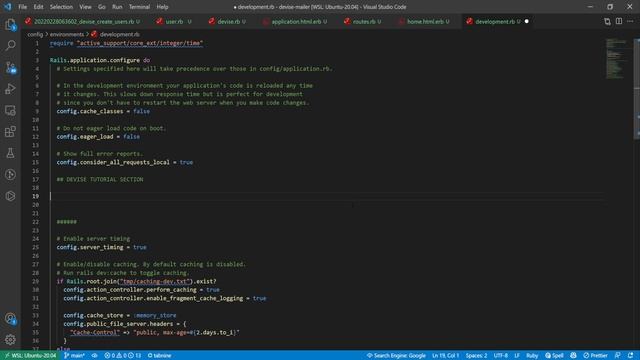Toggle watch eye icon beside git branch
The width and height of the screenshot is (640, 360).
(x=94, y=356)
